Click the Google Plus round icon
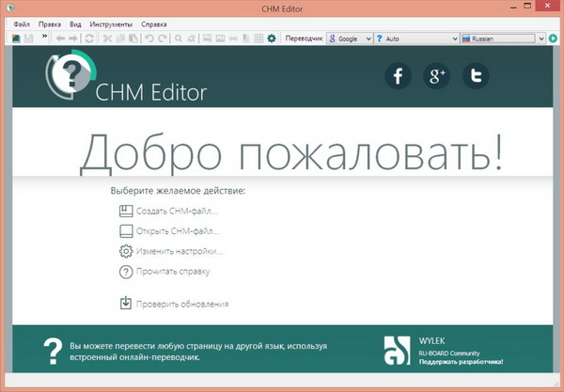 pyautogui.click(x=438, y=77)
